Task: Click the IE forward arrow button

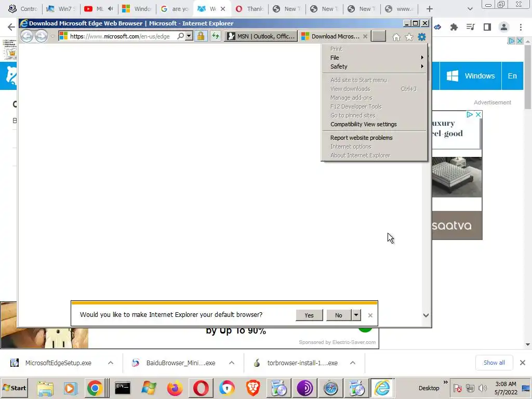Action: pos(42,36)
